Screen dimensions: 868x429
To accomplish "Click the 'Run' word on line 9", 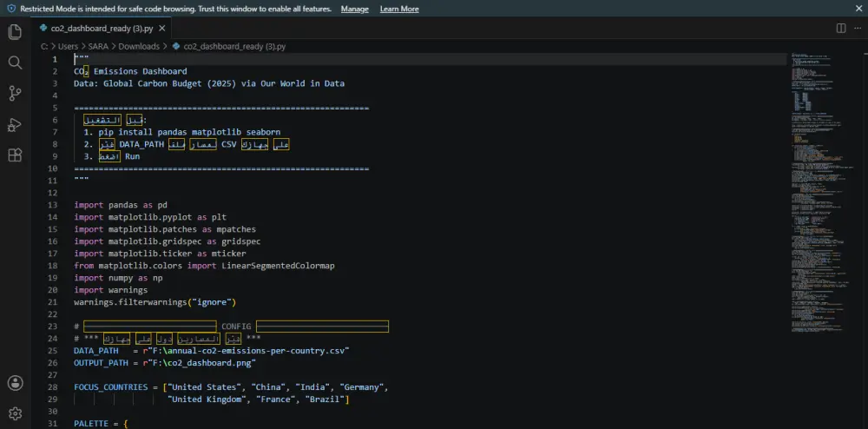I will coord(132,156).
